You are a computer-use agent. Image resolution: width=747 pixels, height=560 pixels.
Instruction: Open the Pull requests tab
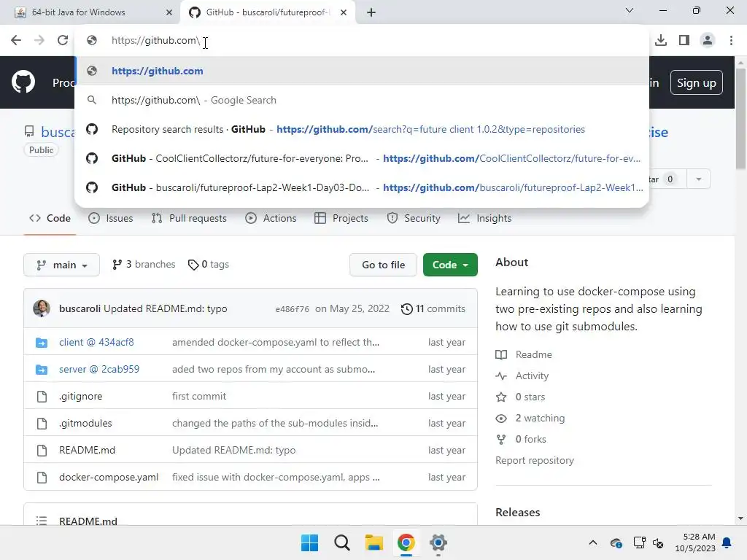click(189, 218)
